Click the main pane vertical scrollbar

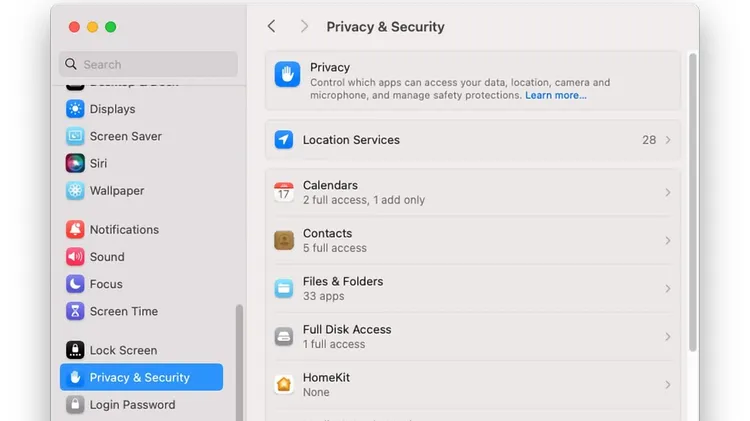coord(692,203)
